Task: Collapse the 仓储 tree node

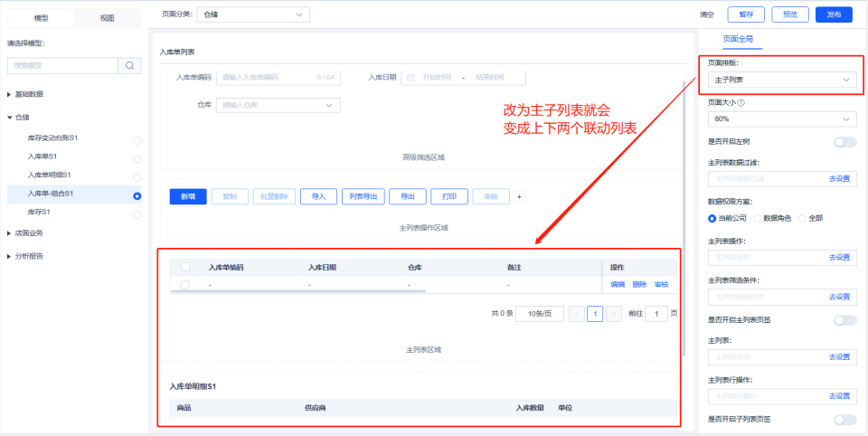Action: click(x=9, y=118)
